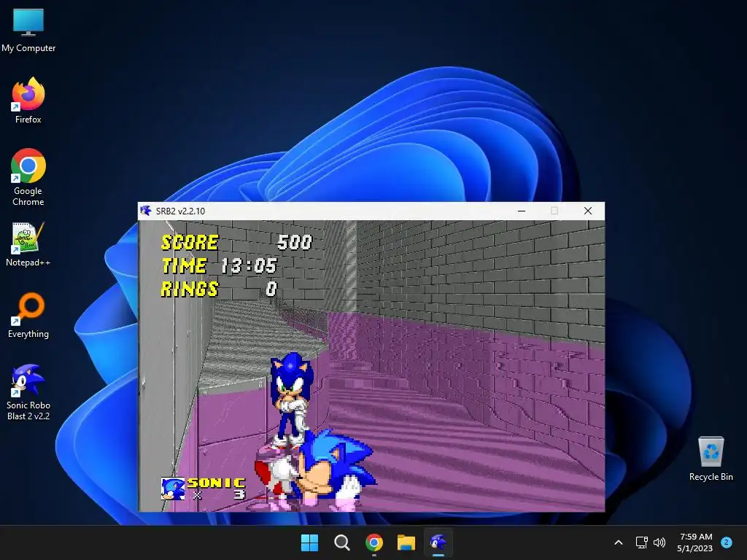Minimize the SRB2 v2.2.10 window
The image size is (747, 560).
pyautogui.click(x=522, y=211)
